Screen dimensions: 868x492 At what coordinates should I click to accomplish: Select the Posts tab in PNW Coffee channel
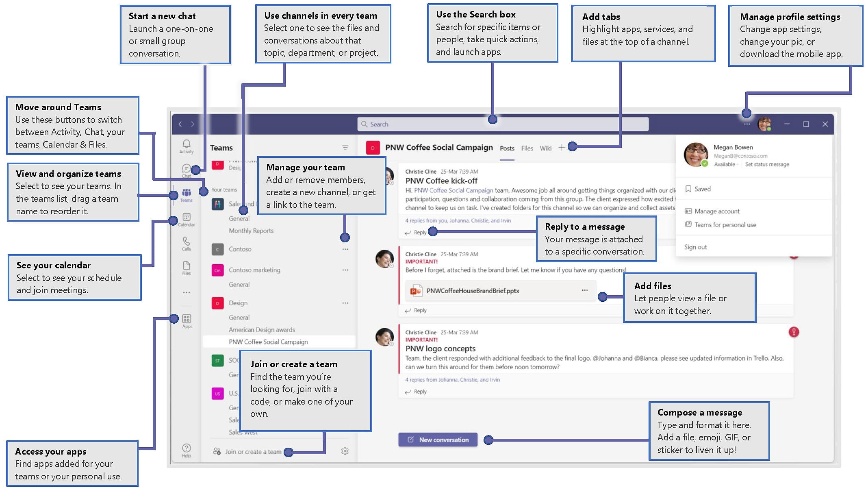pyautogui.click(x=509, y=148)
